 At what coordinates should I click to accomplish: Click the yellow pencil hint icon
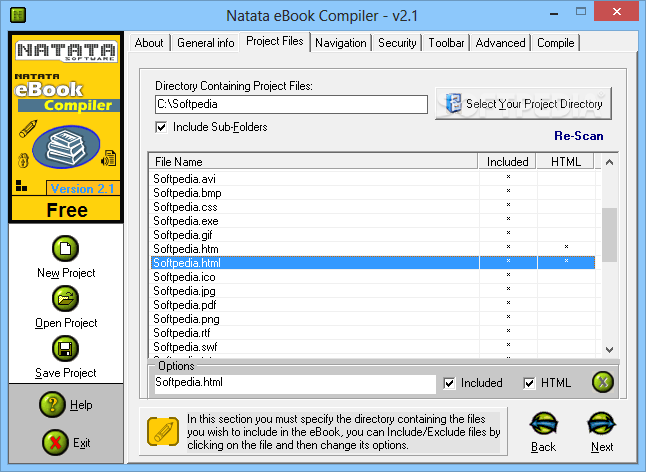(163, 432)
